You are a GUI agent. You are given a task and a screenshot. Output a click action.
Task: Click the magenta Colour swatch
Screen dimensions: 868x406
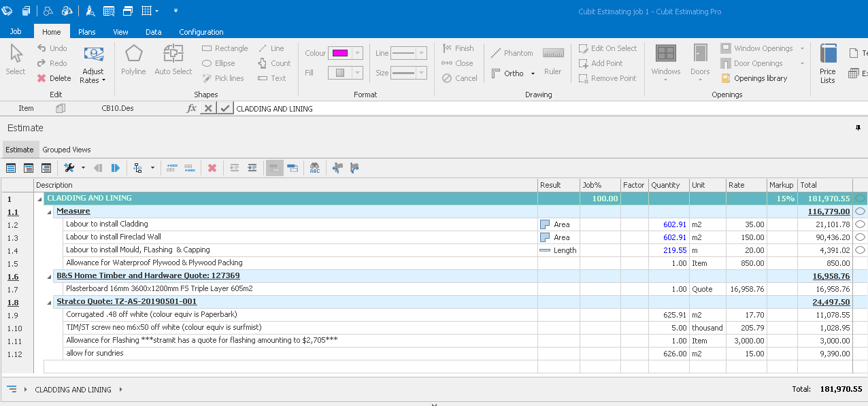[x=339, y=53]
